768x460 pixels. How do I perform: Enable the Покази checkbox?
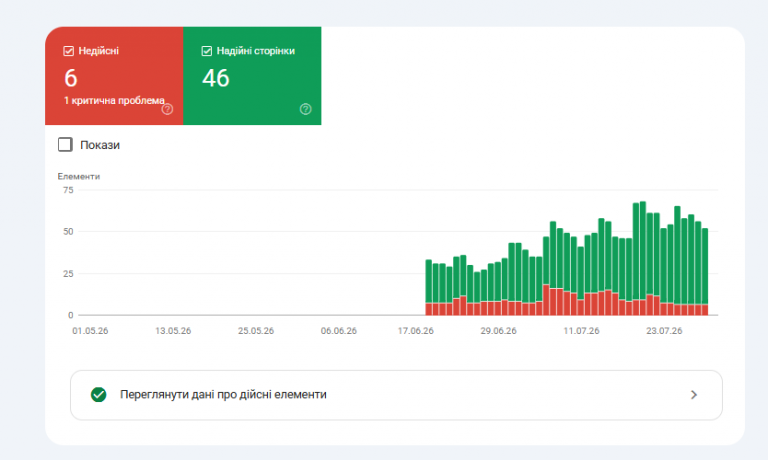point(65,145)
